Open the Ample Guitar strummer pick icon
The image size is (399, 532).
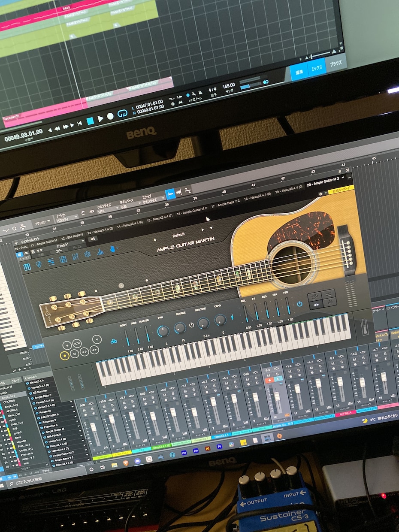(39, 264)
